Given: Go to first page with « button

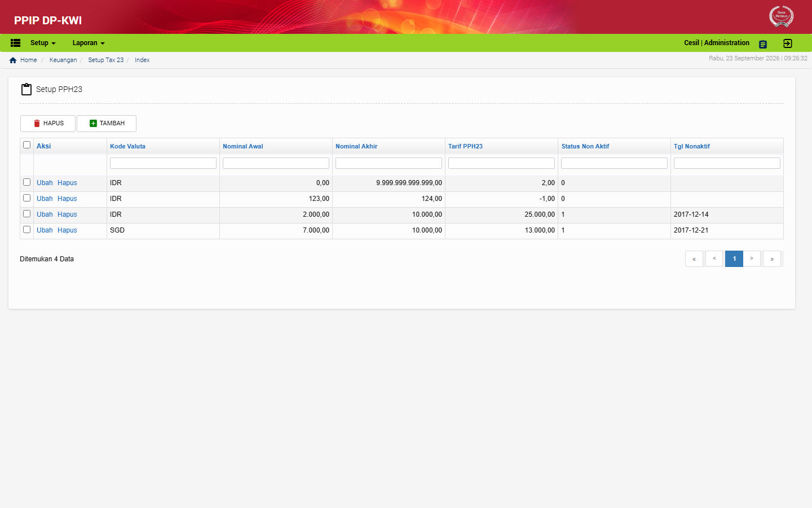Looking at the screenshot, I should point(694,259).
